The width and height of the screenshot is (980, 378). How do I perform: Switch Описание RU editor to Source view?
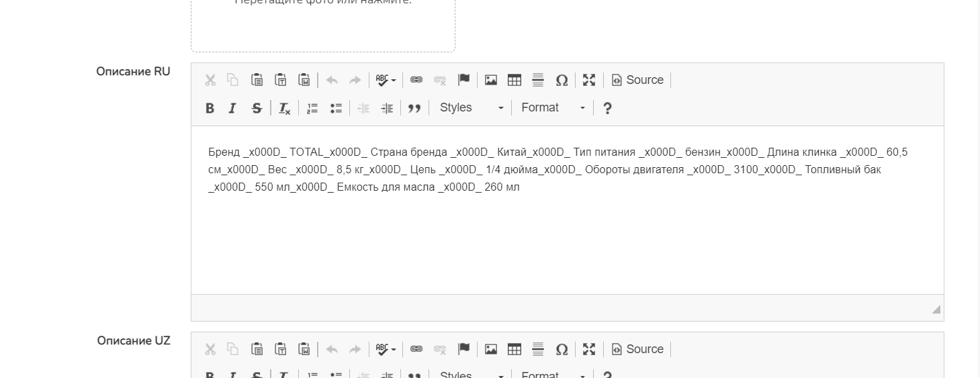pos(637,81)
